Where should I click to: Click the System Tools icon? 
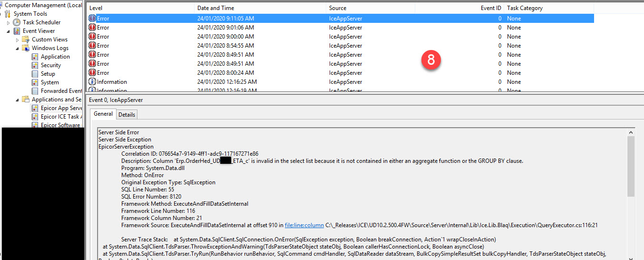coord(8,14)
